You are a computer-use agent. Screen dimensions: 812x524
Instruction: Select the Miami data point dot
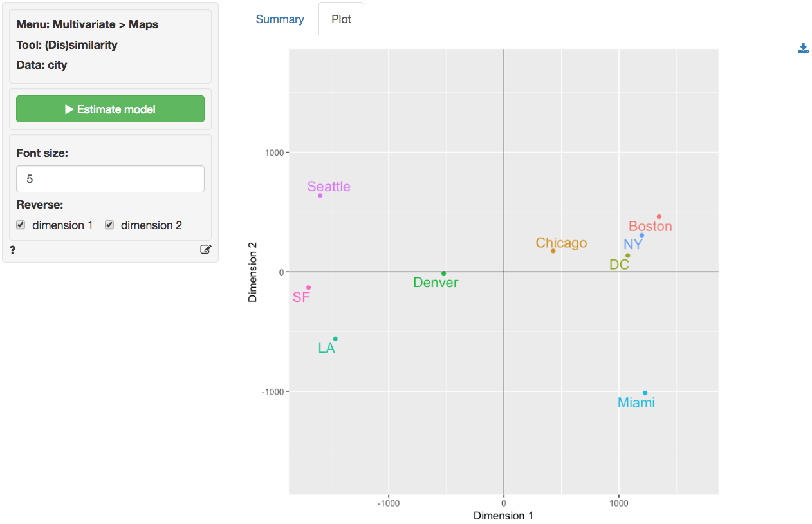645,393
